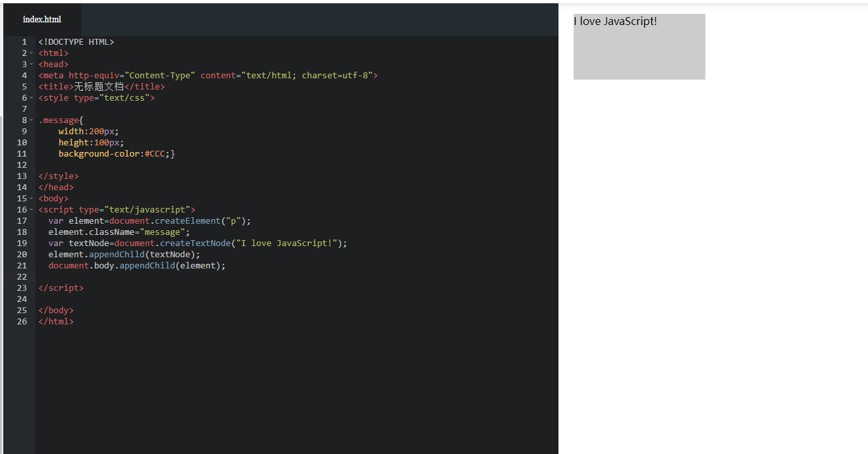Viewport: 868px width, 454px height.
Task: Click the closing html tag
Action: (x=56, y=322)
